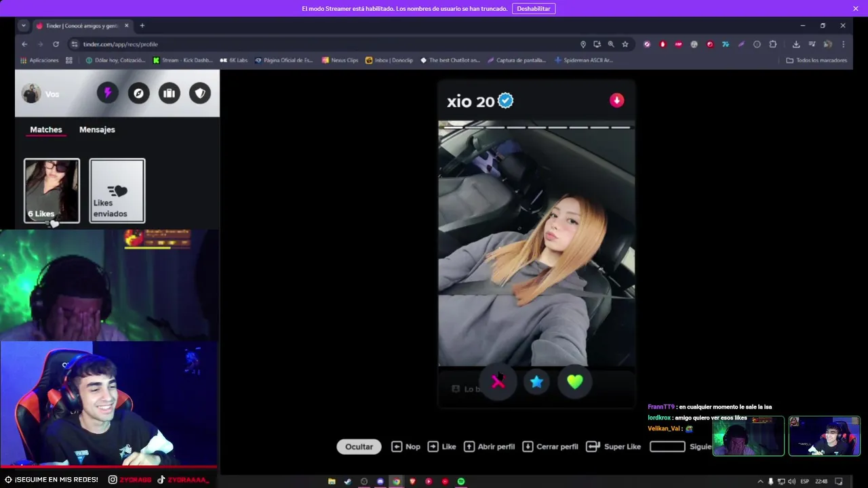
Task: Close the Tinder browser tab
Action: (x=126, y=26)
